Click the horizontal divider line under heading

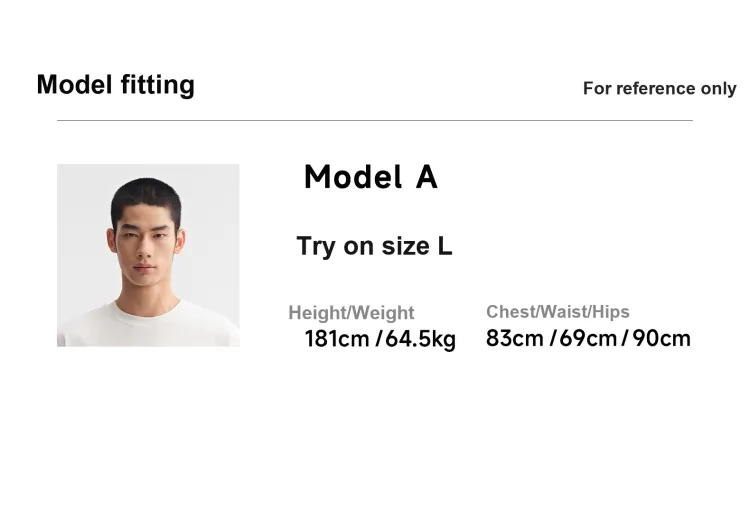tap(375, 121)
